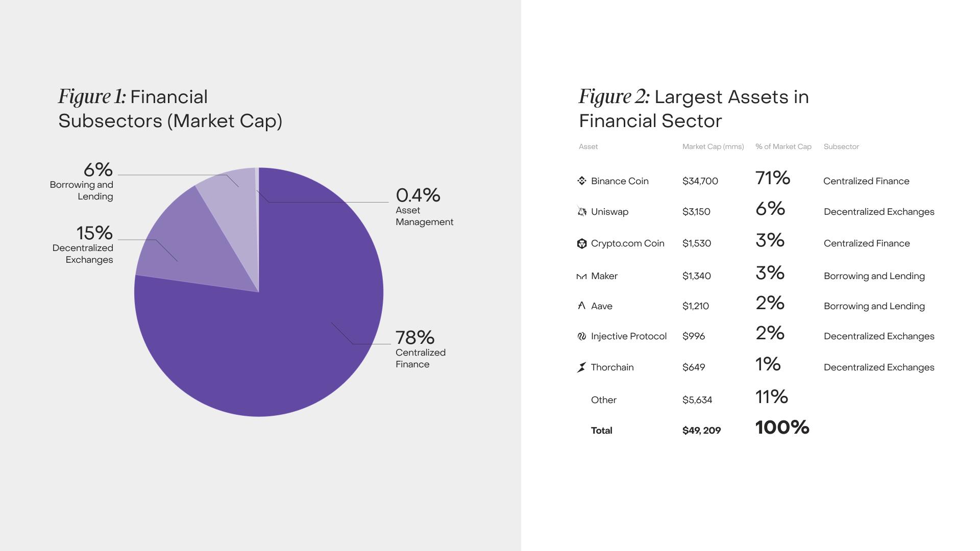The image size is (980, 551).
Task: Click the Market Cap (mms) column header
Action: (713, 146)
